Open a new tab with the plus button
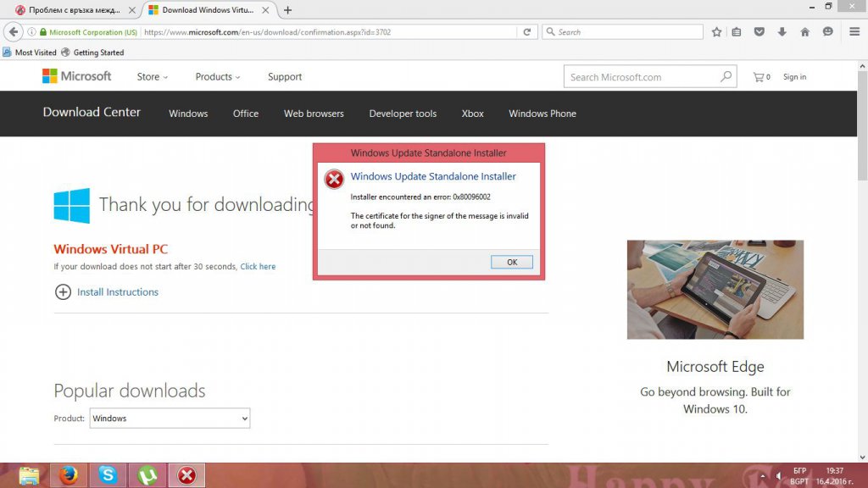Screen dimensions: 868x488 (287, 10)
